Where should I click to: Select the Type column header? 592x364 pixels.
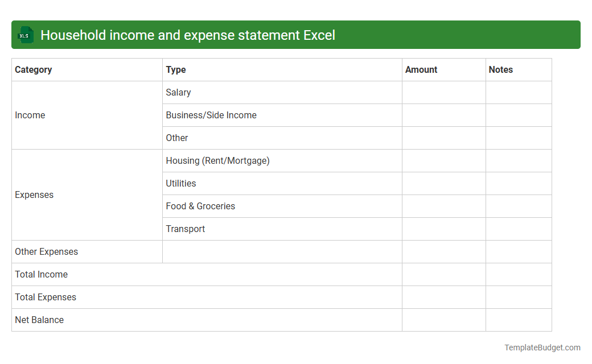[175, 69]
